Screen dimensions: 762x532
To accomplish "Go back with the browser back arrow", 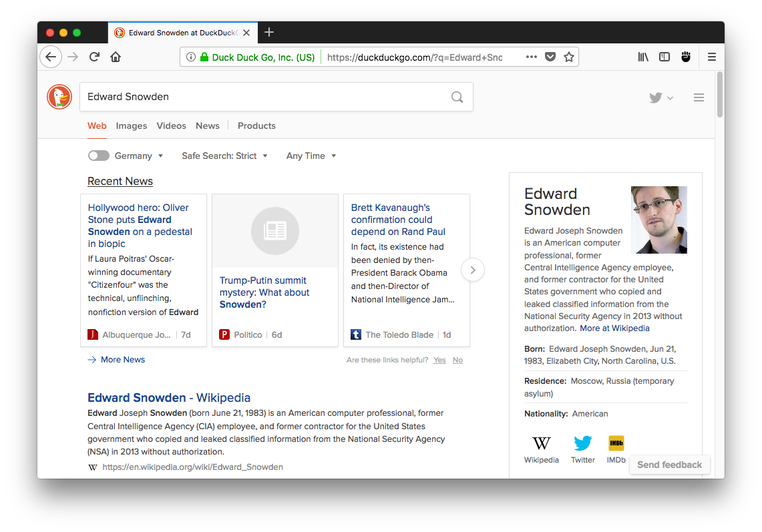I will [51, 57].
